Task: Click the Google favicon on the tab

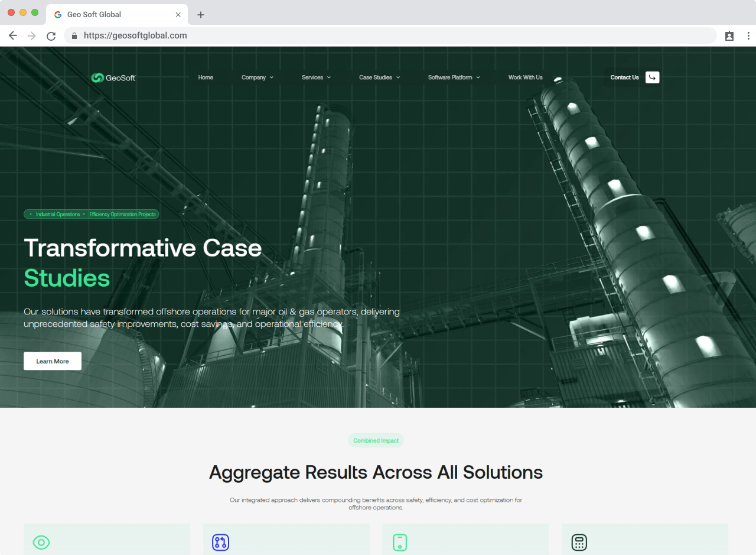Action: 58,15
